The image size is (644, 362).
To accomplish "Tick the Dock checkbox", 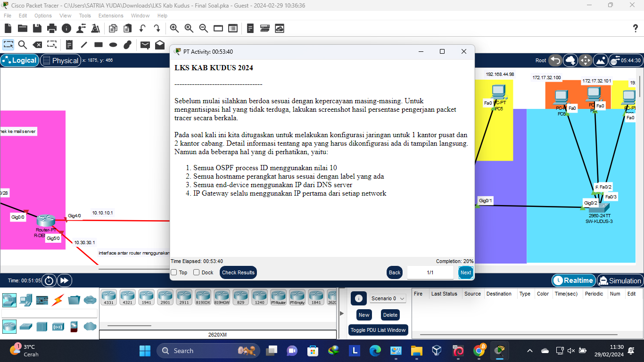I will point(196,272).
